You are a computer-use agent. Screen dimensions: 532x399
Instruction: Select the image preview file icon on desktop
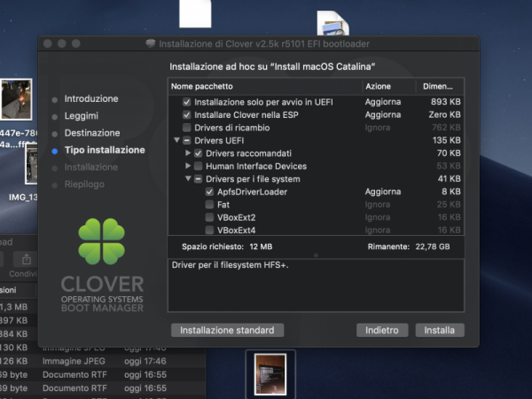(x=332, y=23)
